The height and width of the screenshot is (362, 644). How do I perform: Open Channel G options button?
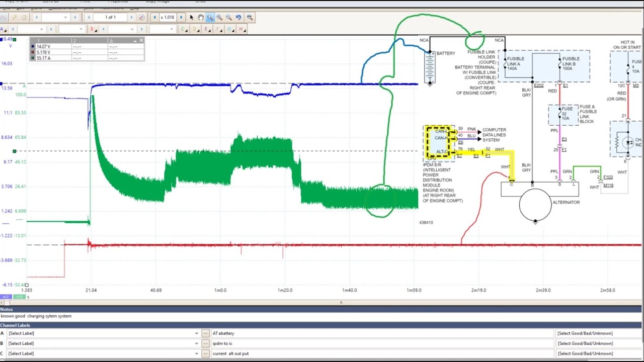click(229, 29)
